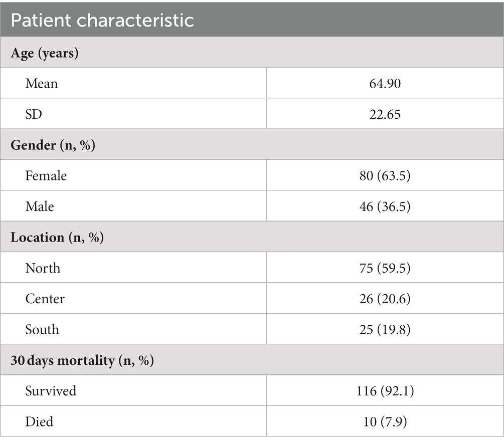Screen dimensions: 504x444
Task: Click the Gender (n, %) section heading
Action: coord(53,145)
